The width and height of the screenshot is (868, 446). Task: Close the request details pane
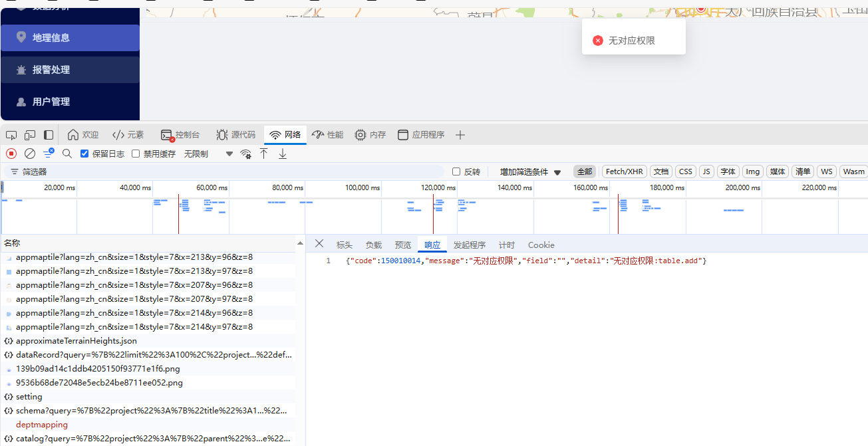(319, 244)
